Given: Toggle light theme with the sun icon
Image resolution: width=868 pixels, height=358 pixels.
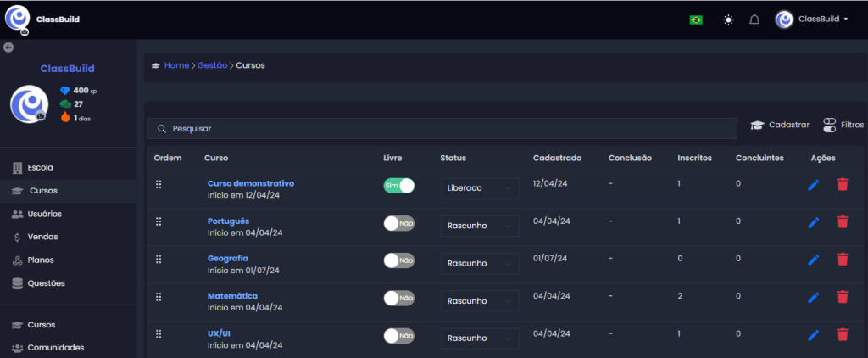Looking at the screenshot, I should 728,20.
